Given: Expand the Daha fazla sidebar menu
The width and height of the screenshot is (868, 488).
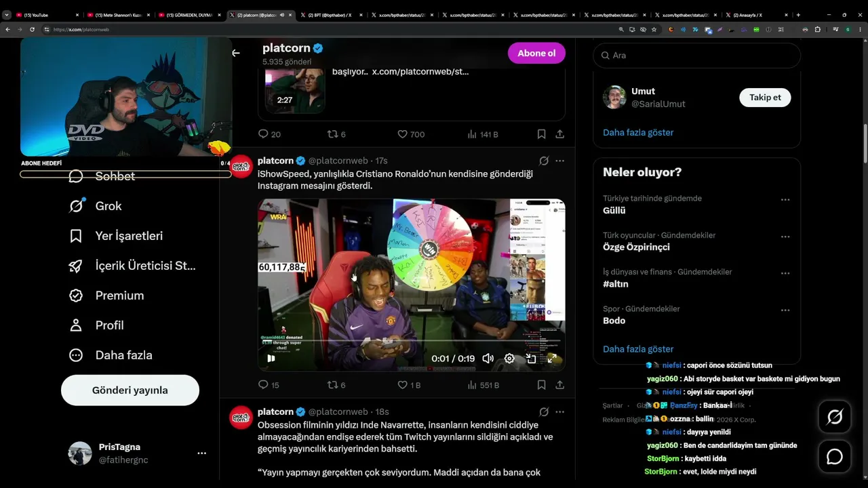Looking at the screenshot, I should [113, 355].
